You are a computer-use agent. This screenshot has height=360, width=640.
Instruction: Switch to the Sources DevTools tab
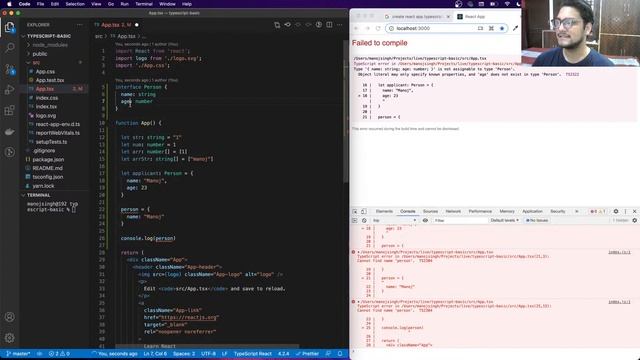(x=430, y=211)
